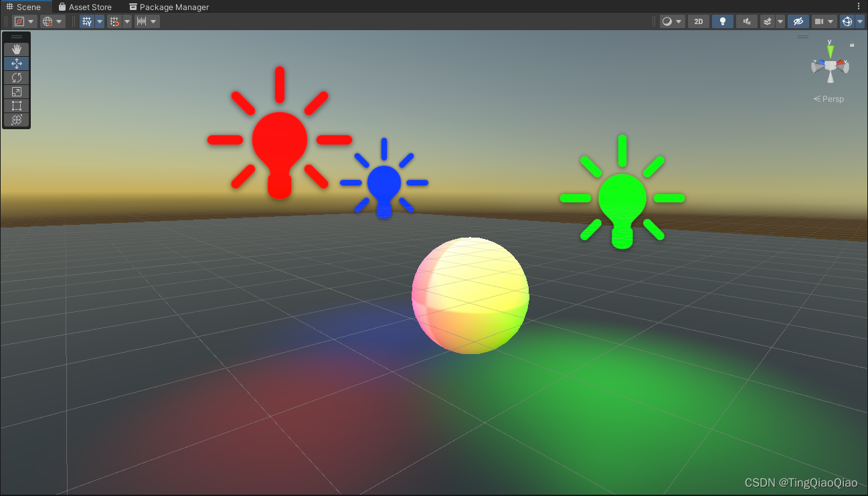Open the shading mode dropdown
Image resolution: width=868 pixels, height=496 pixels.
tap(678, 21)
